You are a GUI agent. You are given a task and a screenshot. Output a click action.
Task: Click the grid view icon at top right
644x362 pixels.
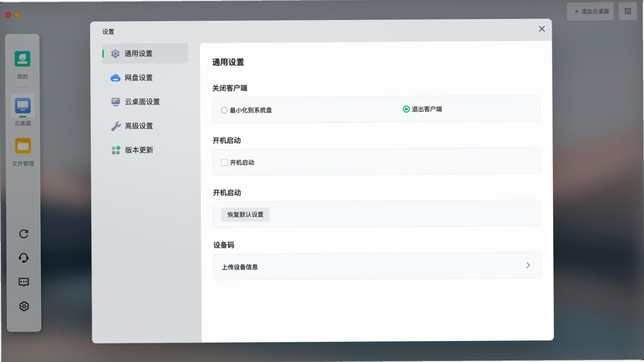pyautogui.click(x=628, y=11)
